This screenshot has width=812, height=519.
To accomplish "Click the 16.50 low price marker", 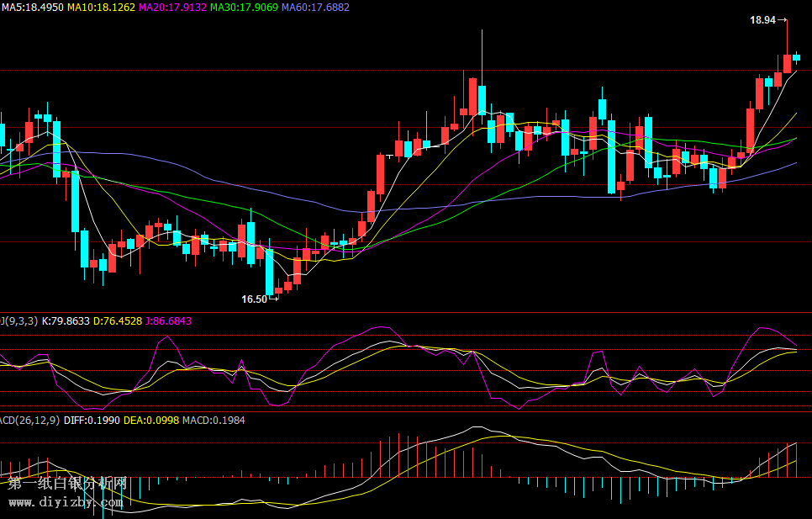I will pos(255,299).
